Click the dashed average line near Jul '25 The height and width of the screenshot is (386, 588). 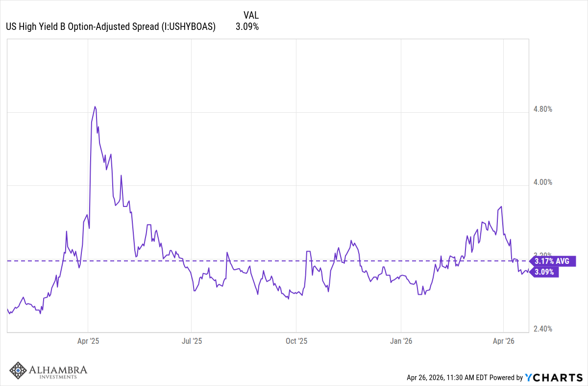pyautogui.click(x=192, y=261)
